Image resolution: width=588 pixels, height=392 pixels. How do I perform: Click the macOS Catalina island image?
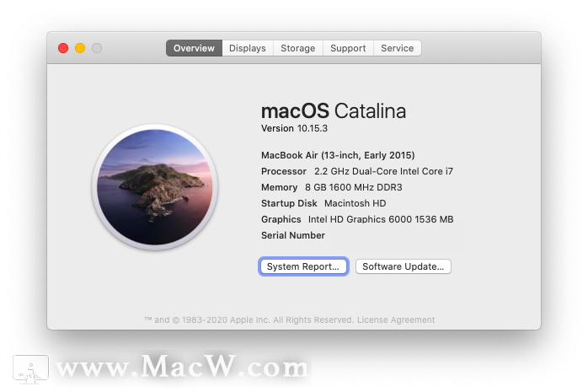point(155,187)
